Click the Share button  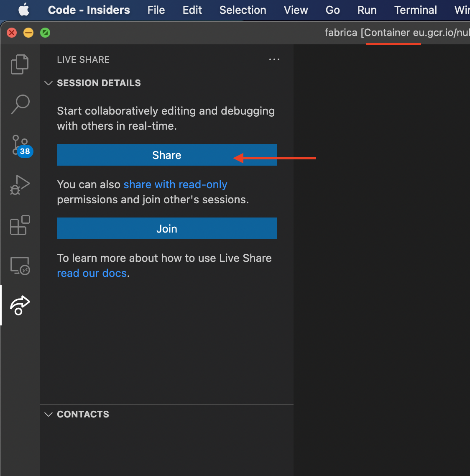(x=166, y=155)
